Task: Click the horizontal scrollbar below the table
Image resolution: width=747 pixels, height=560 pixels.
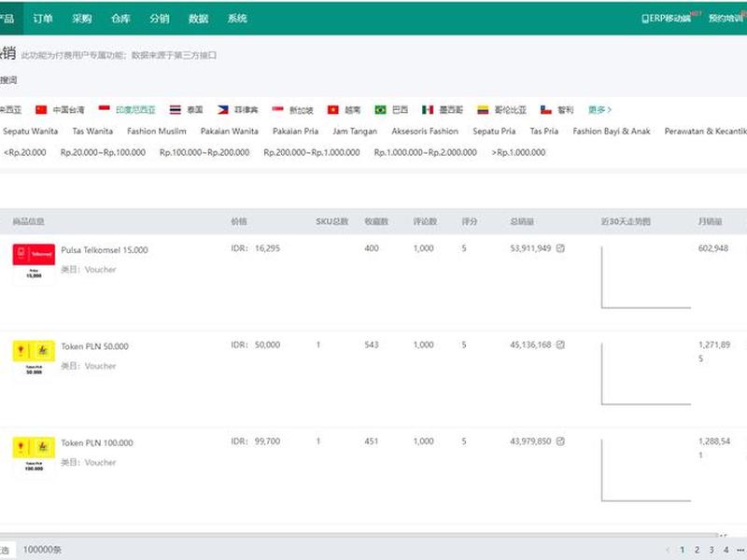Action: pos(359,535)
